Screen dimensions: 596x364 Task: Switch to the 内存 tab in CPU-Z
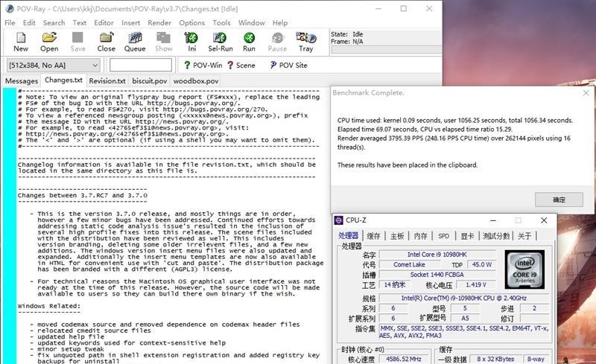[x=420, y=236]
